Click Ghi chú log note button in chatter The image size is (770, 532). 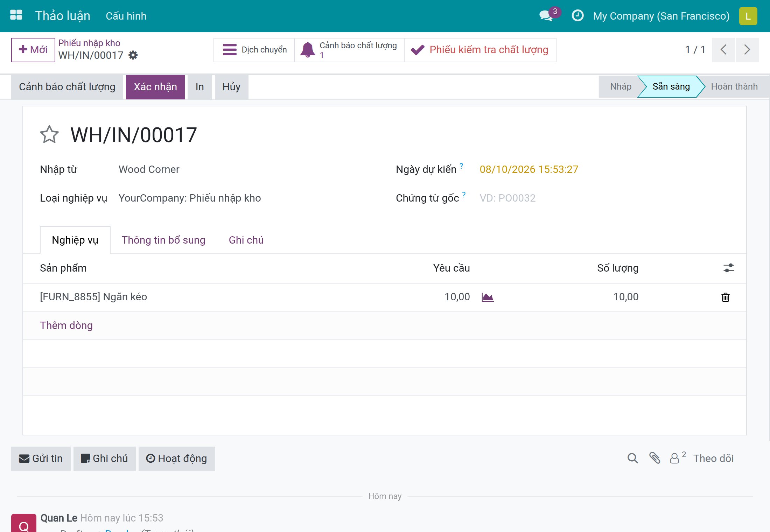105,458
